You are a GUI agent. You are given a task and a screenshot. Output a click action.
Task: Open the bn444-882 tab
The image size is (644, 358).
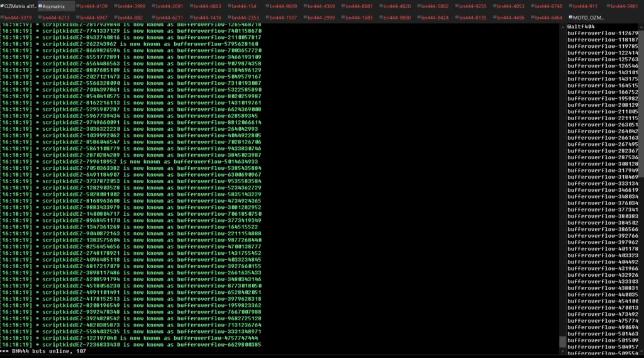(128, 18)
